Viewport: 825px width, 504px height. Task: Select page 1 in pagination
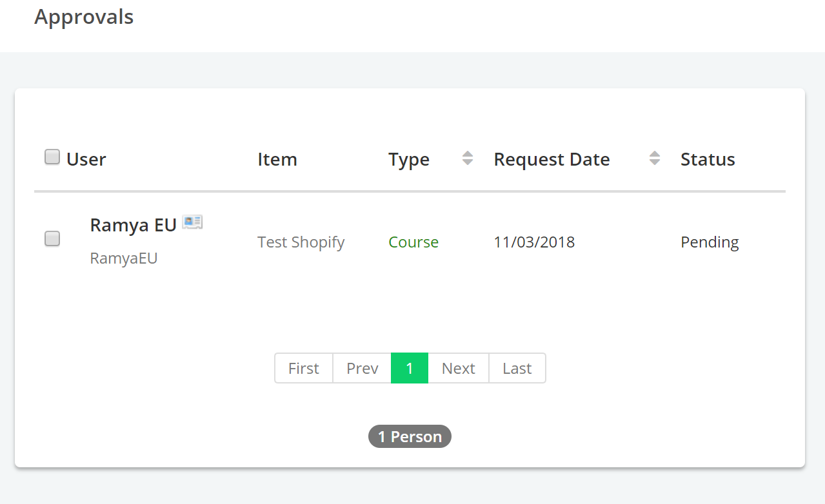click(410, 368)
